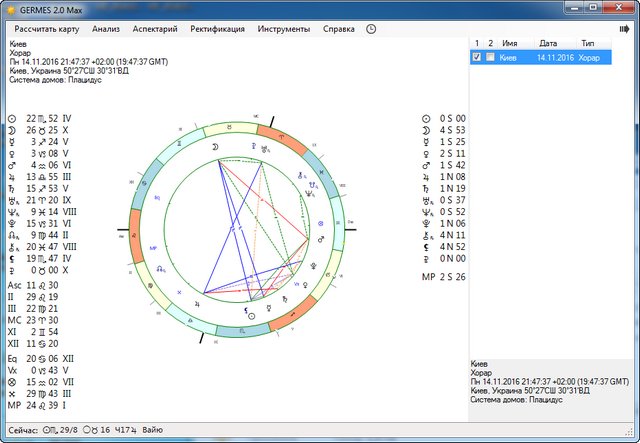This screenshot has height=443, width=640.
Task: Click the Mars symbol in the left planet list
Action: click(12, 165)
